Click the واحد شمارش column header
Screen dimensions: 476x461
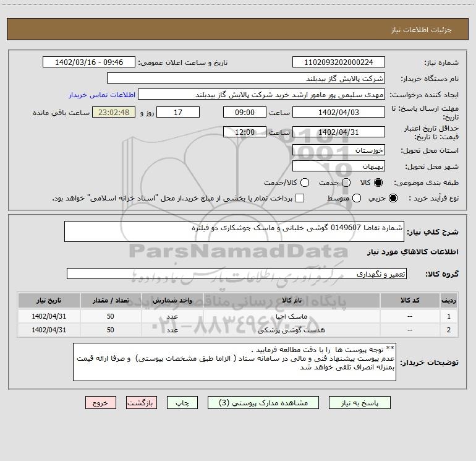coord(172,301)
